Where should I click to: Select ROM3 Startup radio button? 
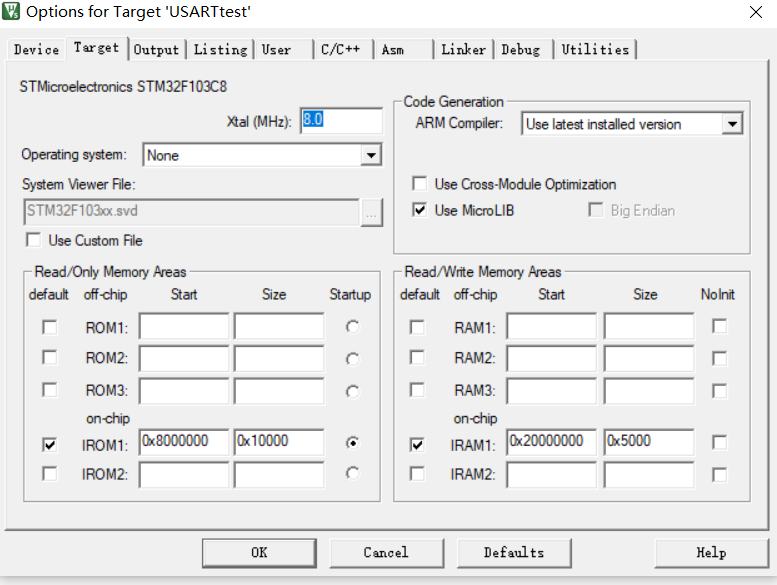tap(352, 391)
